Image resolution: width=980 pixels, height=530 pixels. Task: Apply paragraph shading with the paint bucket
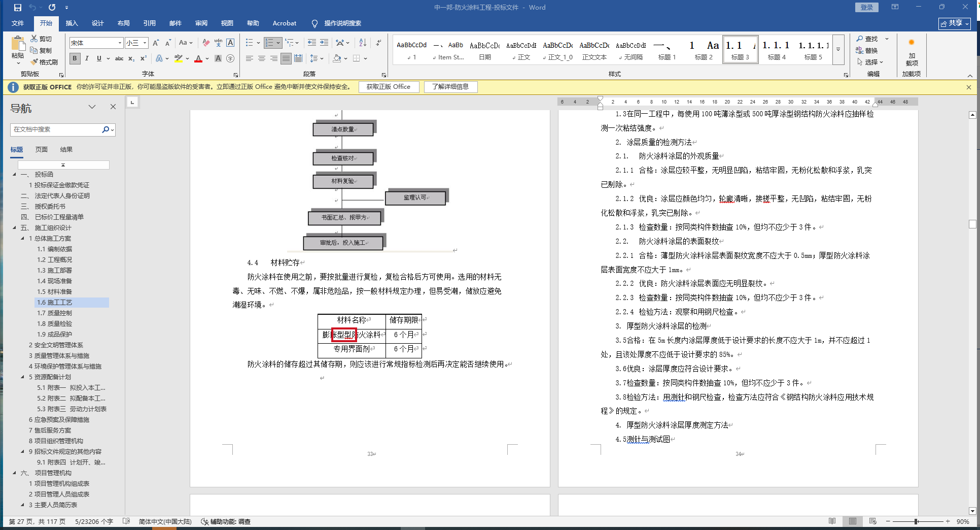pos(337,58)
